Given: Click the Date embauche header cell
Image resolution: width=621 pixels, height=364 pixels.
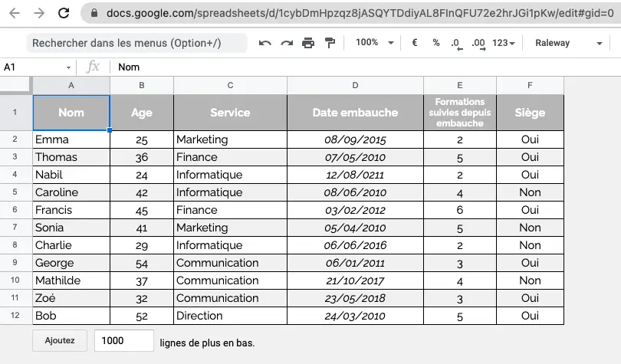Looking at the screenshot, I should tap(355, 113).
